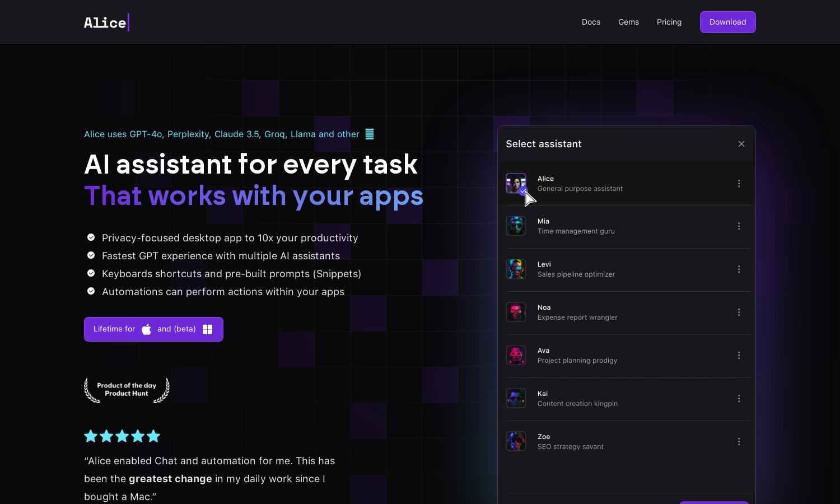Click 'Alice uses GPT-4o, Perplexity' tagline
Screen dimensions: 840x504
pos(222,134)
